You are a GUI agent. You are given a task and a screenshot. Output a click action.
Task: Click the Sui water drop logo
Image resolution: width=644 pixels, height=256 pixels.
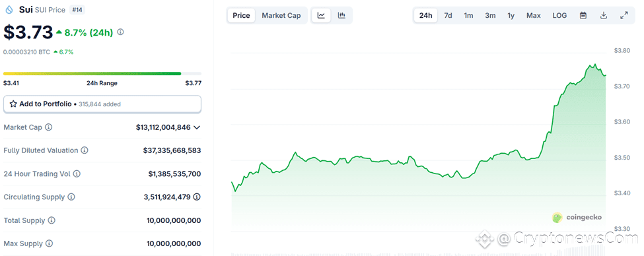click(9, 10)
